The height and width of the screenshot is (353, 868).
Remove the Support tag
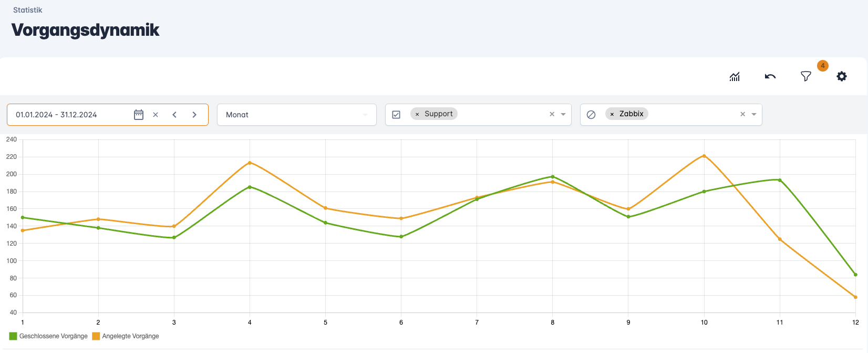tap(417, 114)
